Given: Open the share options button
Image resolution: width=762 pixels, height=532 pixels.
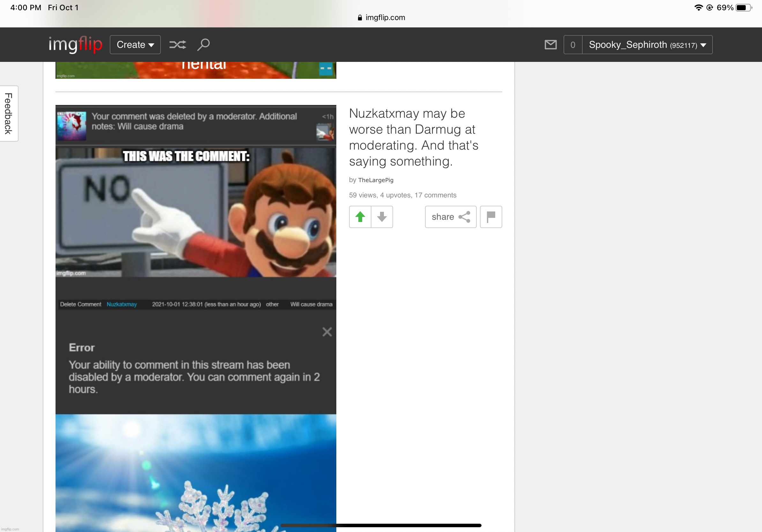Looking at the screenshot, I should [450, 217].
